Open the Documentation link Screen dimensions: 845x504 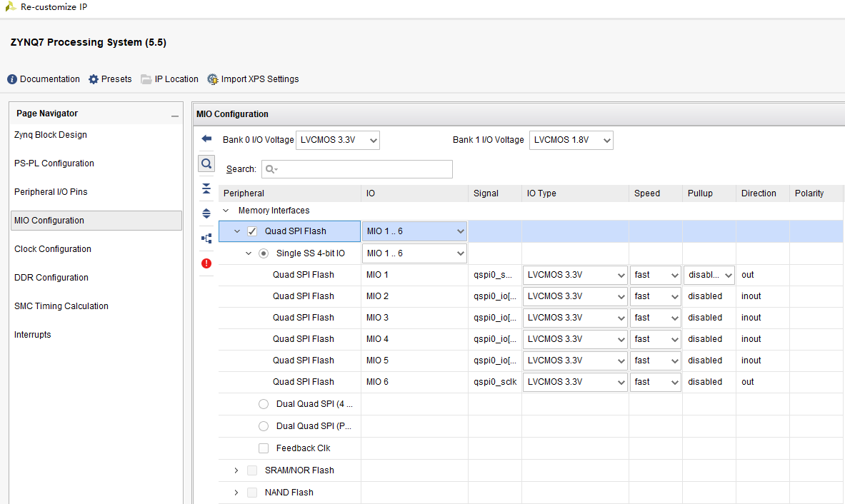[x=49, y=79]
